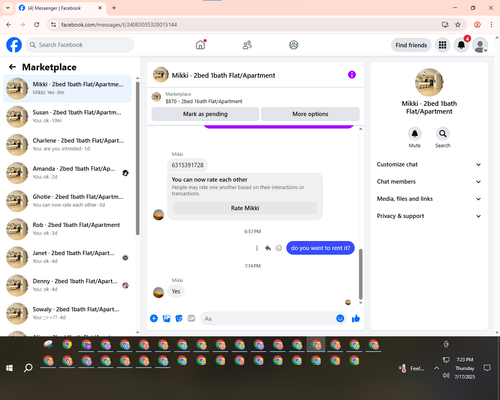The width and height of the screenshot is (500, 400).
Task: Expand Privacy & support section
Action: tap(429, 216)
